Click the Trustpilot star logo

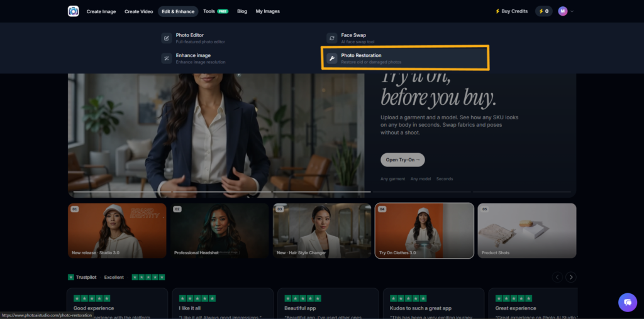[71, 277]
